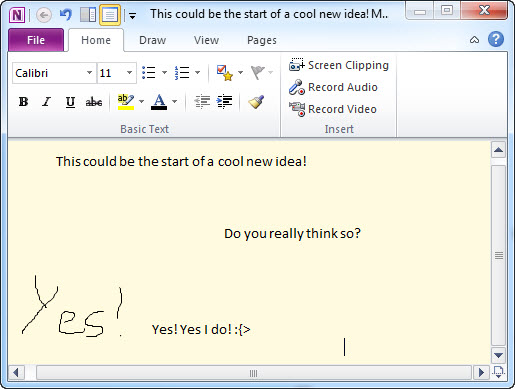Open highlight color dropdown arrow
Viewport: 515px width, 389px height.
point(141,101)
